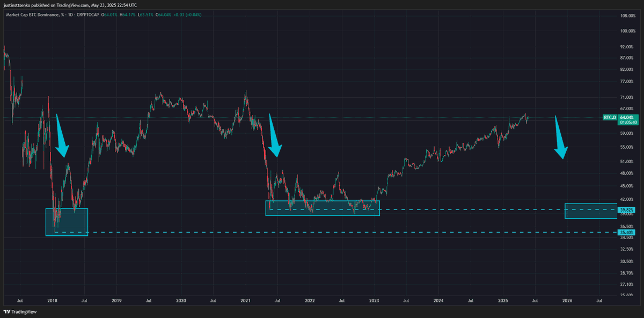Click the justinsttsenko published header text
644x318 pixels.
click(70, 5)
